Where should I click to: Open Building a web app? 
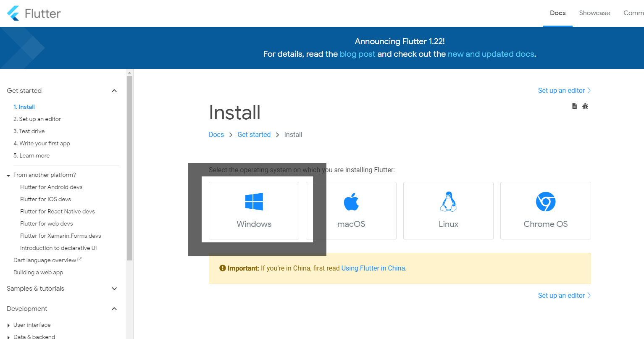(x=38, y=272)
